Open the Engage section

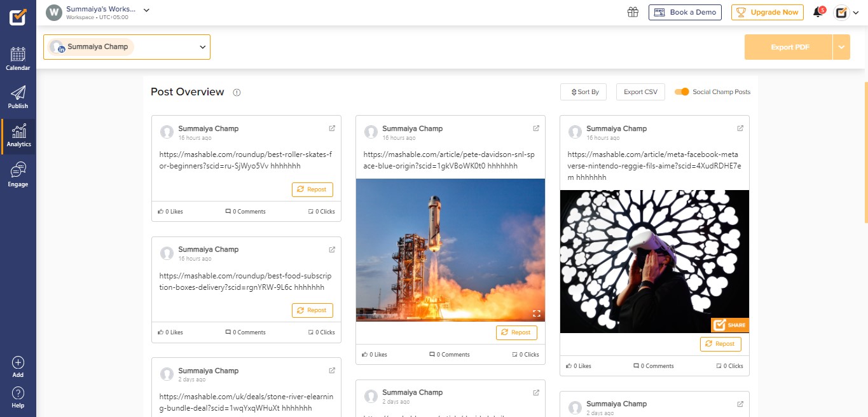point(18,174)
